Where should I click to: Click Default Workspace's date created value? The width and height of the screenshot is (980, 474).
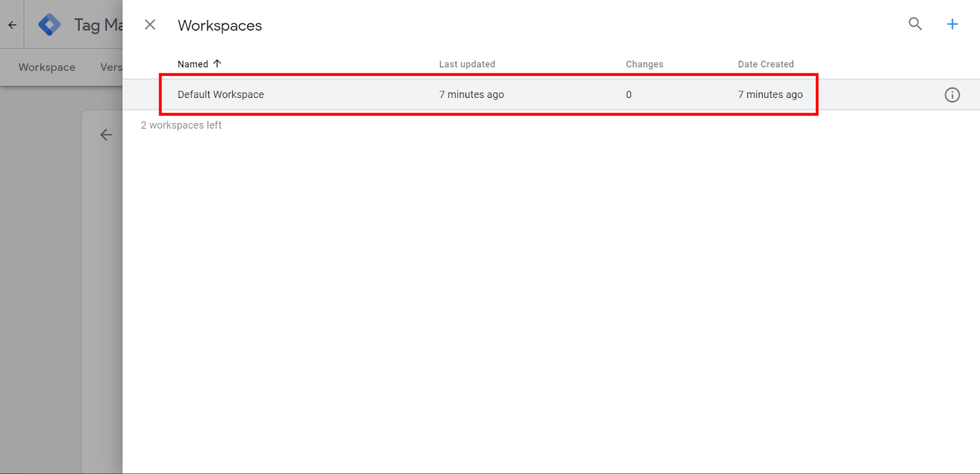770,95
